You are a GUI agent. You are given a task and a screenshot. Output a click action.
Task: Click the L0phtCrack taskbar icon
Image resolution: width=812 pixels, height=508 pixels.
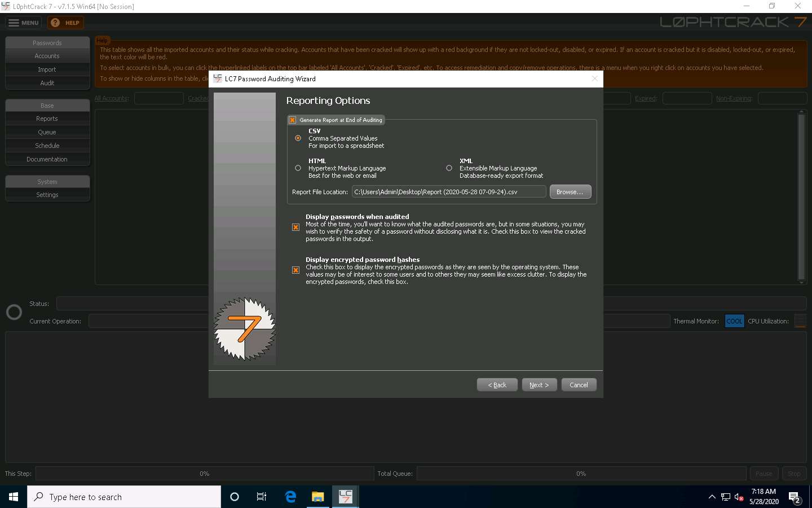[x=346, y=497]
